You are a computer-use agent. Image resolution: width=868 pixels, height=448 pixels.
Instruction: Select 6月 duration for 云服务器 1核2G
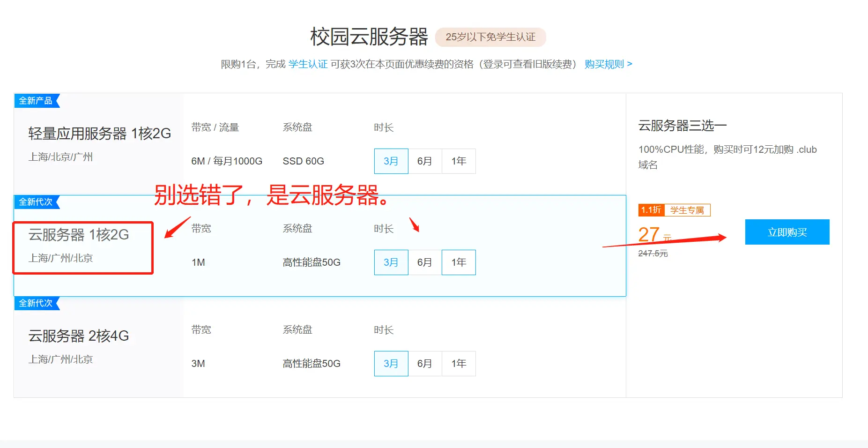425,262
